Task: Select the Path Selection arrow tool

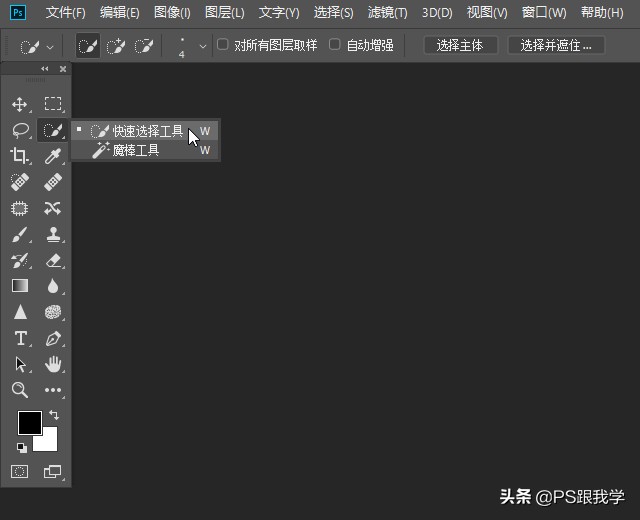Action: 20,364
